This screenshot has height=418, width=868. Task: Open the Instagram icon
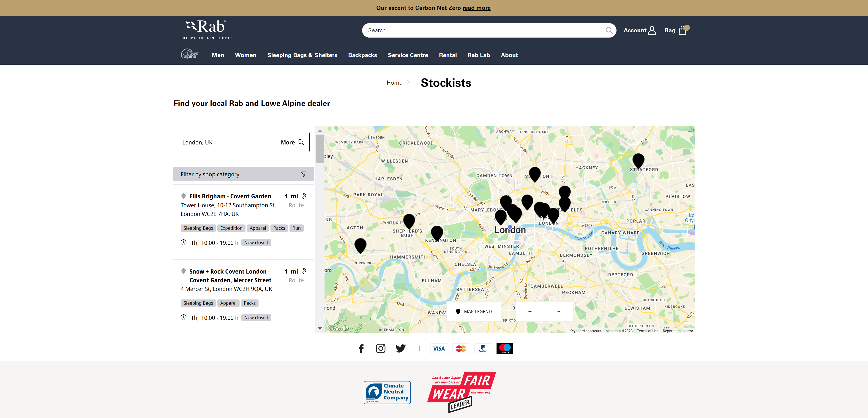(x=380, y=349)
